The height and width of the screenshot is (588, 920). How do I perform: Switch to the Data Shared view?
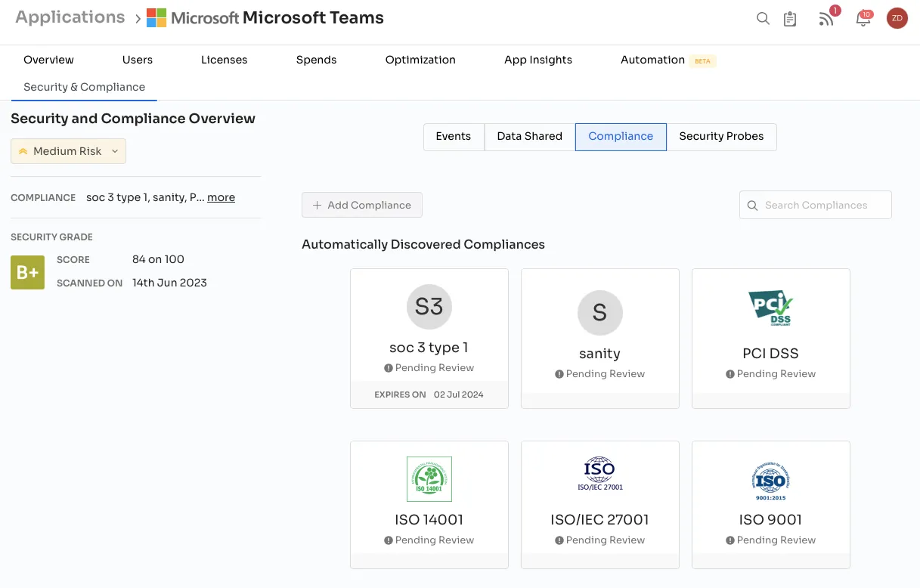coord(530,137)
